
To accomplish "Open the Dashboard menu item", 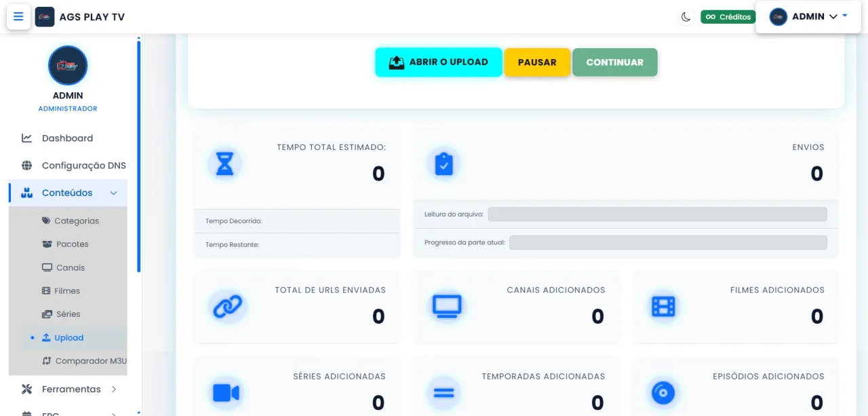I will 68,138.
